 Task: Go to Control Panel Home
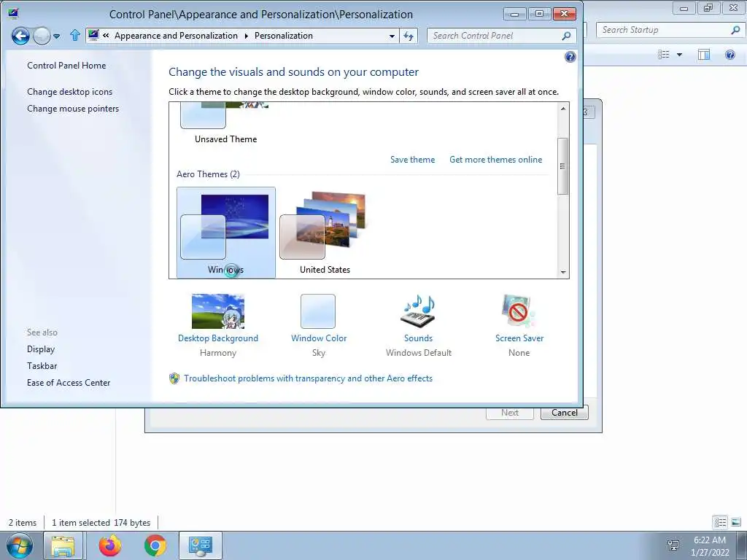click(66, 66)
